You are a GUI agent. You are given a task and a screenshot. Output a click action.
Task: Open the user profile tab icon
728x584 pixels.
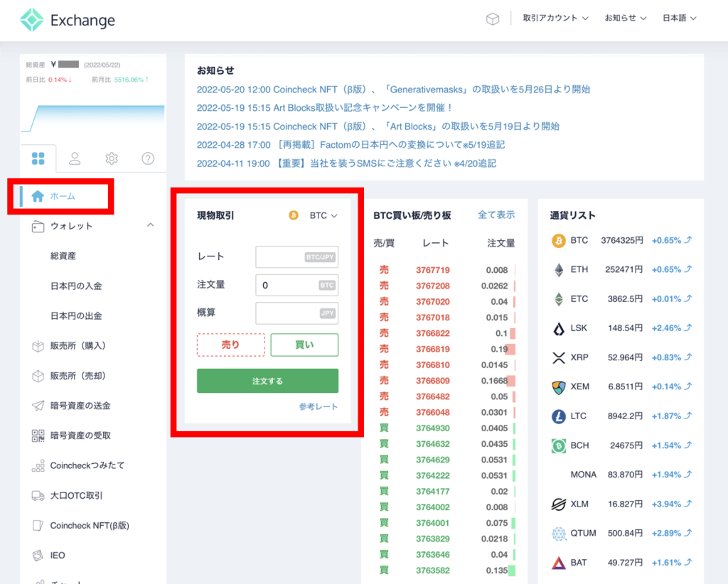pyautogui.click(x=75, y=158)
